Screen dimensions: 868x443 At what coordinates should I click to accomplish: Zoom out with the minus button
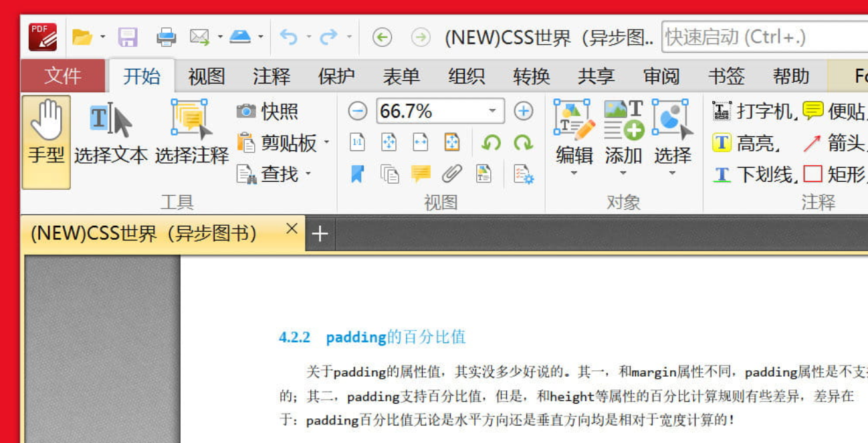pos(358,111)
